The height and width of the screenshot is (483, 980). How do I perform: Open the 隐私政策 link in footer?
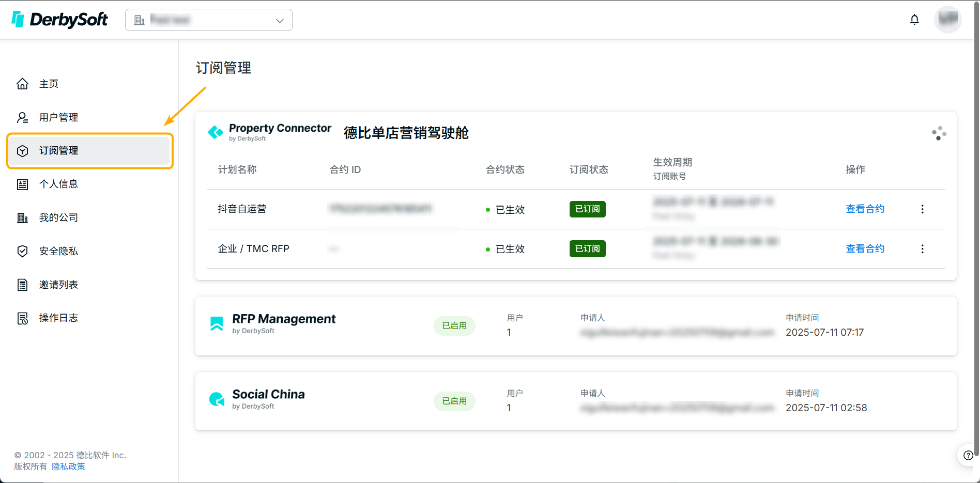pyautogui.click(x=68, y=466)
